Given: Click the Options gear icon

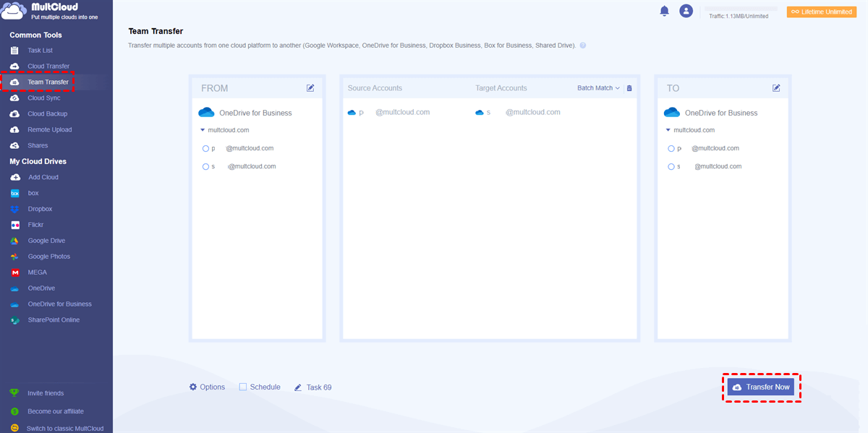Looking at the screenshot, I should tap(193, 387).
